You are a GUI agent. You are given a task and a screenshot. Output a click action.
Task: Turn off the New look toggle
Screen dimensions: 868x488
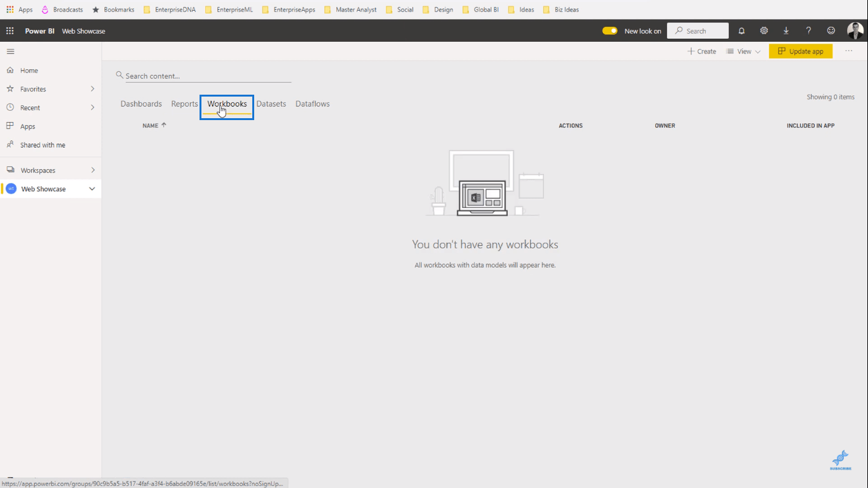610,30
